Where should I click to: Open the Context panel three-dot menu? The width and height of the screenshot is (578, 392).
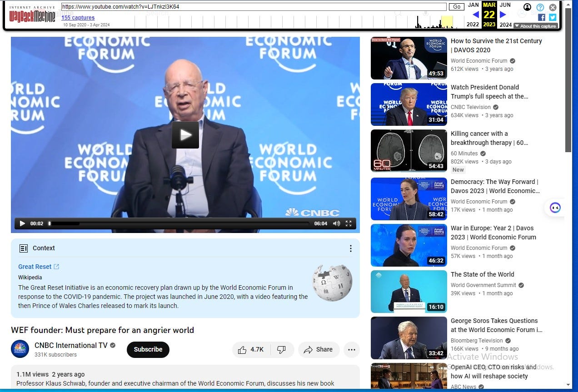pos(350,248)
